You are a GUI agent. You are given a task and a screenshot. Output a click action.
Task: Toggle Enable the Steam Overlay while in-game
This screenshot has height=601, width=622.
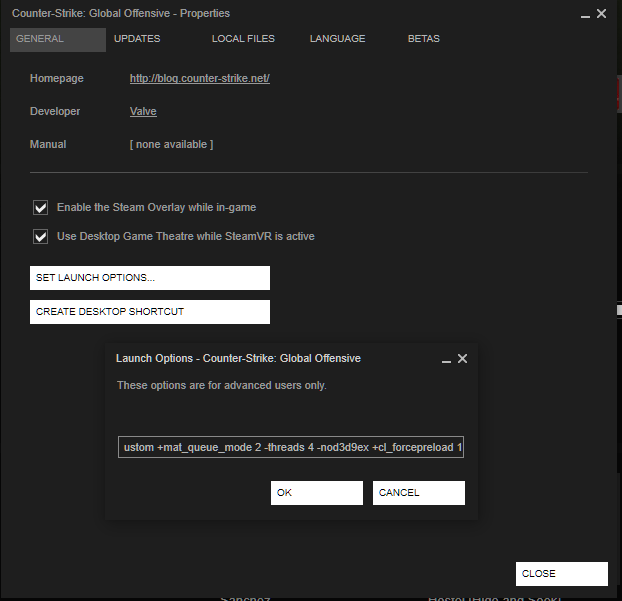[40, 207]
